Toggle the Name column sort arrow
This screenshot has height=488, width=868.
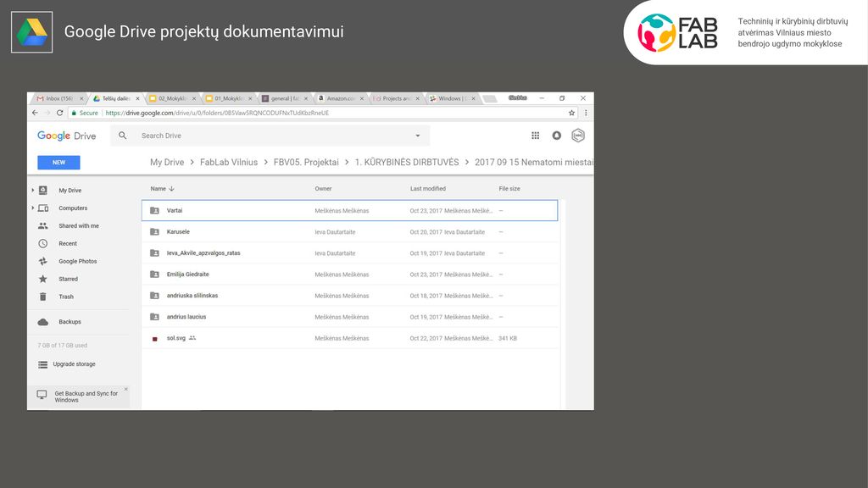coord(171,189)
